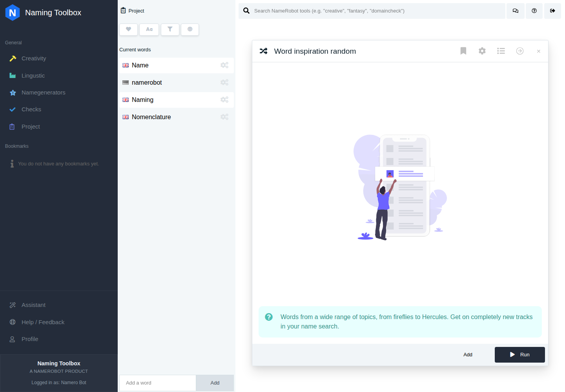
Task: Open the Checks section in sidebar
Action: coord(31,109)
